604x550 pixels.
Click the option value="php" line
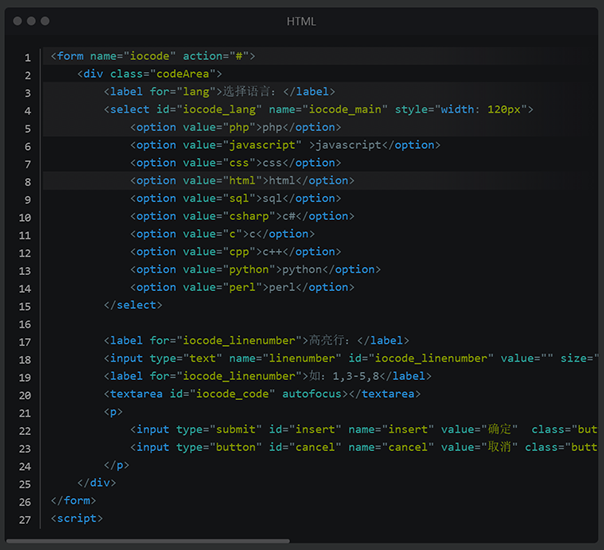click(236, 127)
